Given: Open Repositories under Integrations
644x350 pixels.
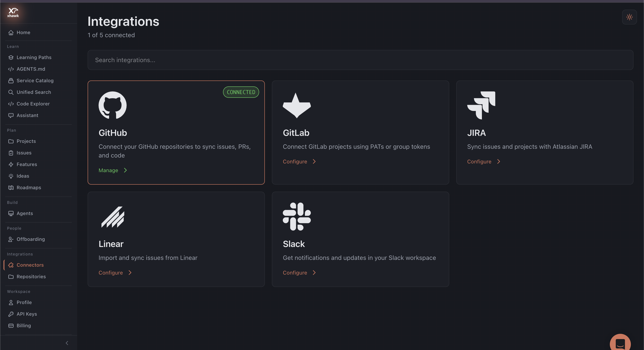Looking at the screenshot, I should pos(31,276).
